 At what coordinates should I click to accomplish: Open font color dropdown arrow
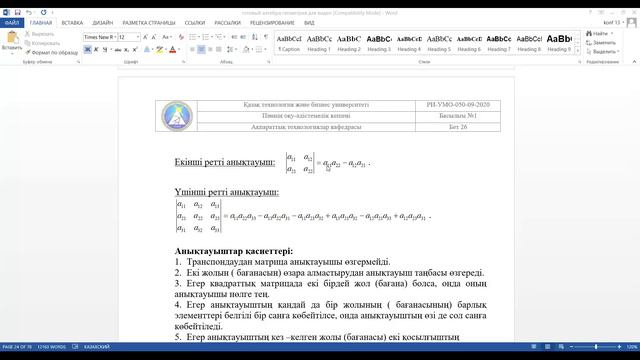179,49
